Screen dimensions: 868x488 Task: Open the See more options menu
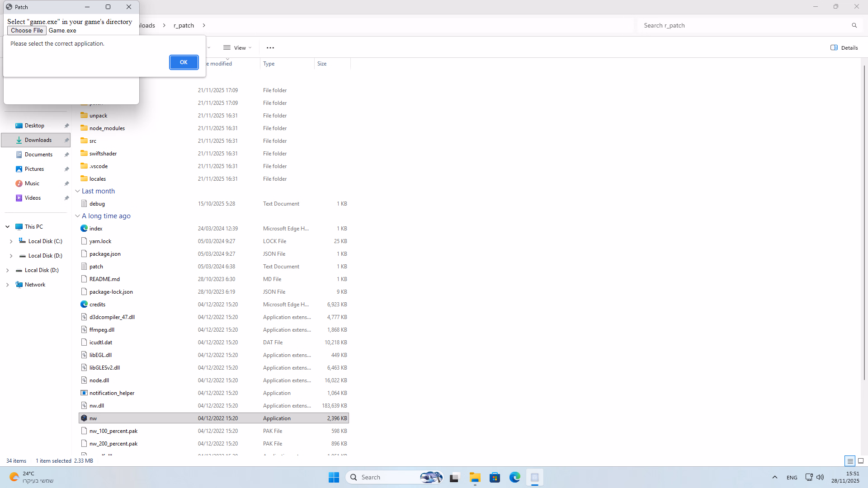(x=270, y=48)
